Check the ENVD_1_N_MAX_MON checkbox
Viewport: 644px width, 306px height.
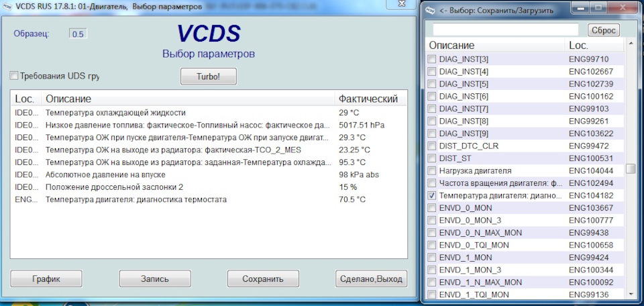pyautogui.click(x=431, y=282)
